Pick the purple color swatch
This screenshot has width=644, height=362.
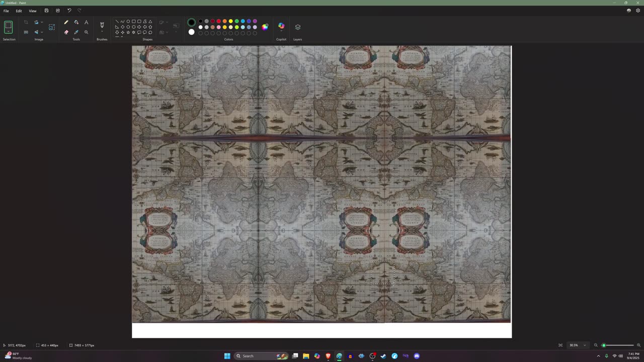pos(255,21)
